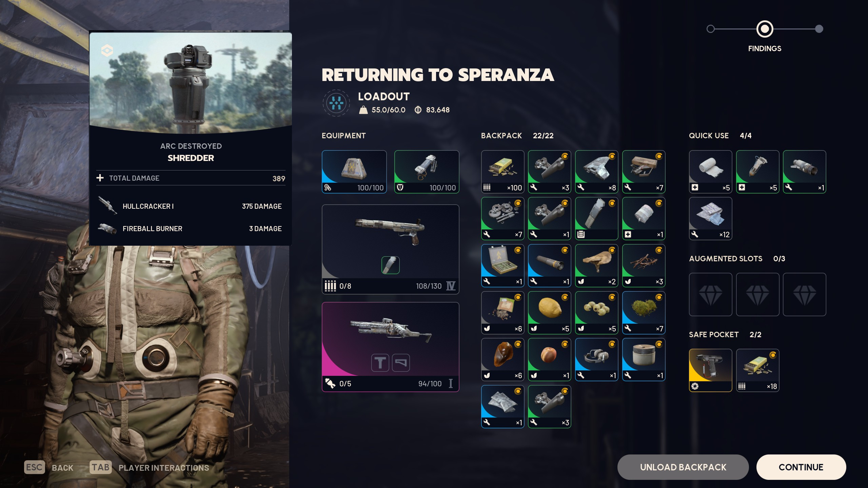
Task: Click the Continue button
Action: click(801, 467)
